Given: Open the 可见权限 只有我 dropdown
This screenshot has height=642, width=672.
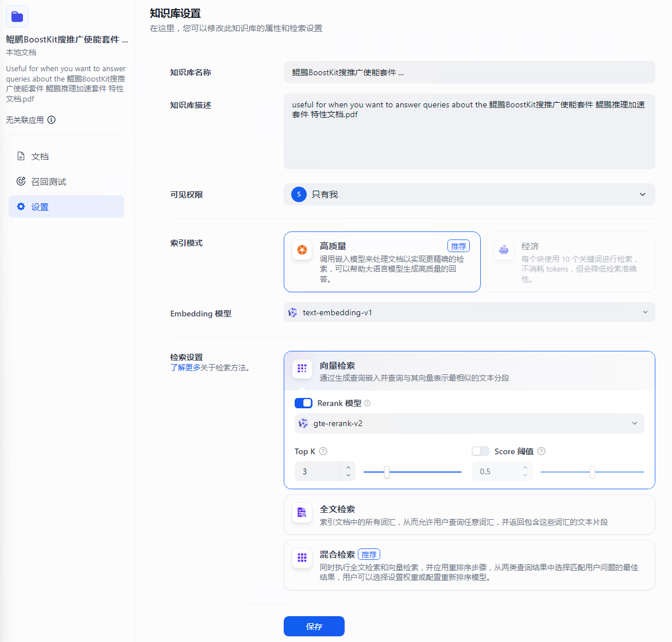Looking at the screenshot, I should tap(469, 195).
